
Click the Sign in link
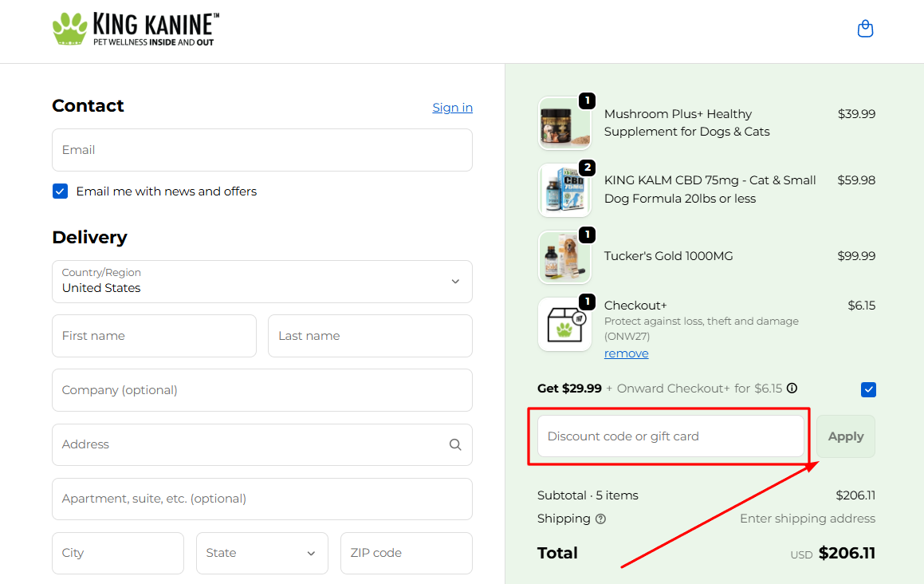tap(453, 108)
